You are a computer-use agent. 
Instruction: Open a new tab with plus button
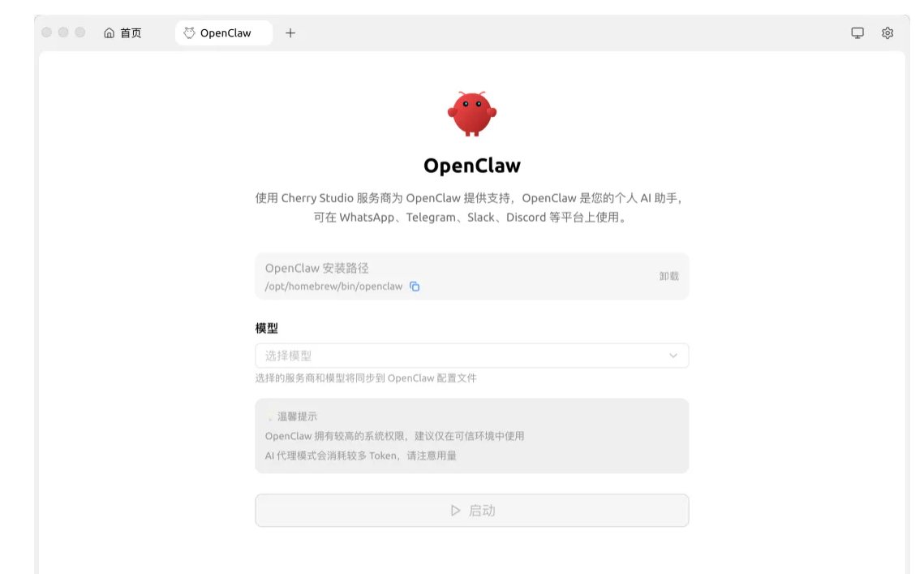(x=290, y=33)
